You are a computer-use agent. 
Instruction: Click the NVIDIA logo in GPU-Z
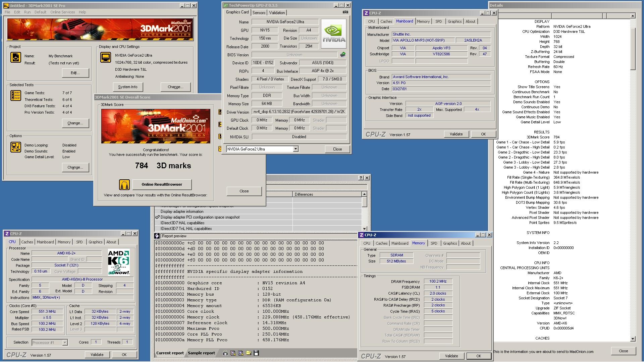334,34
